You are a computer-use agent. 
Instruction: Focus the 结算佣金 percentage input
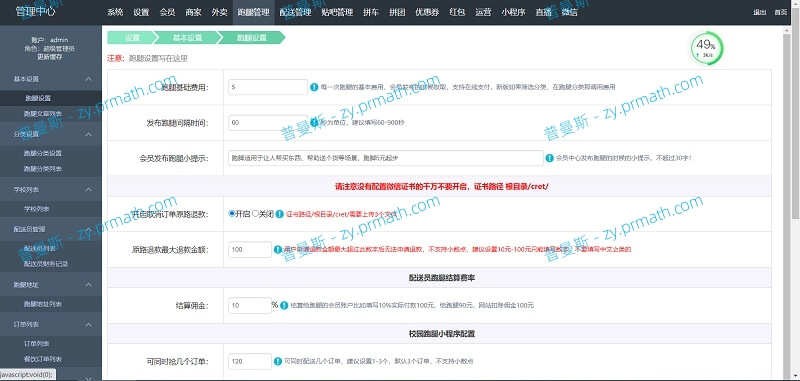click(x=250, y=306)
